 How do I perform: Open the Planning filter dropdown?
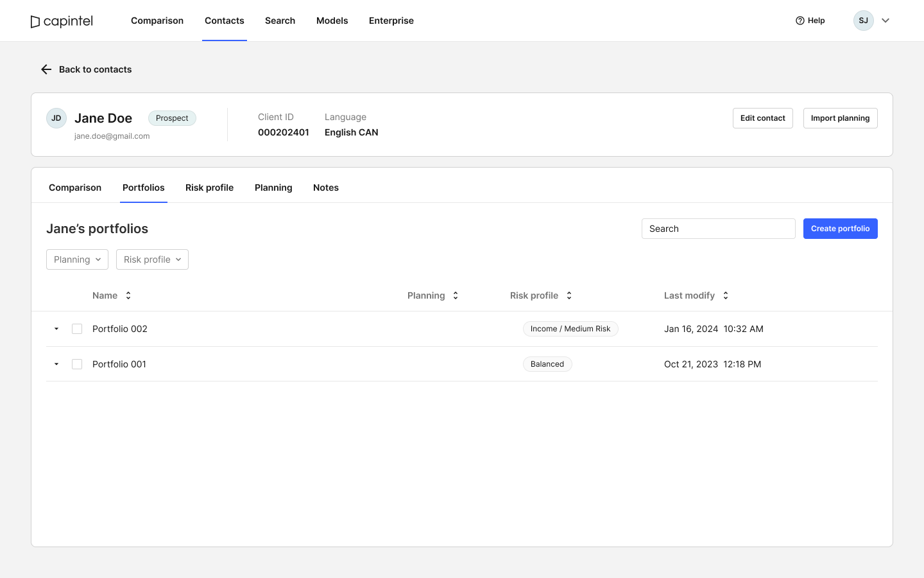tap(77, 259)
